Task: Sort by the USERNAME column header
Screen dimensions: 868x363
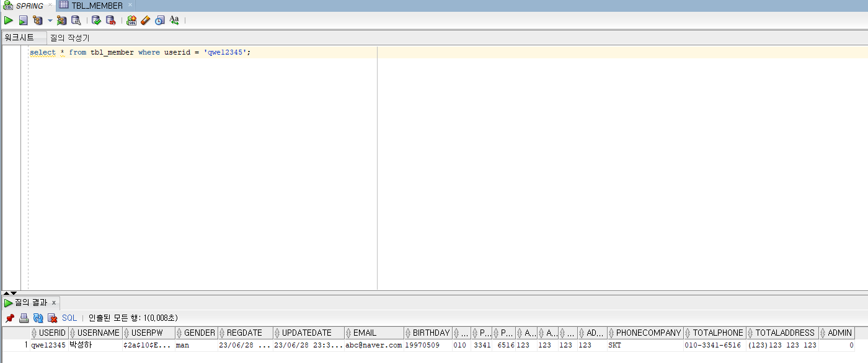Action: (x=95, y=333)
